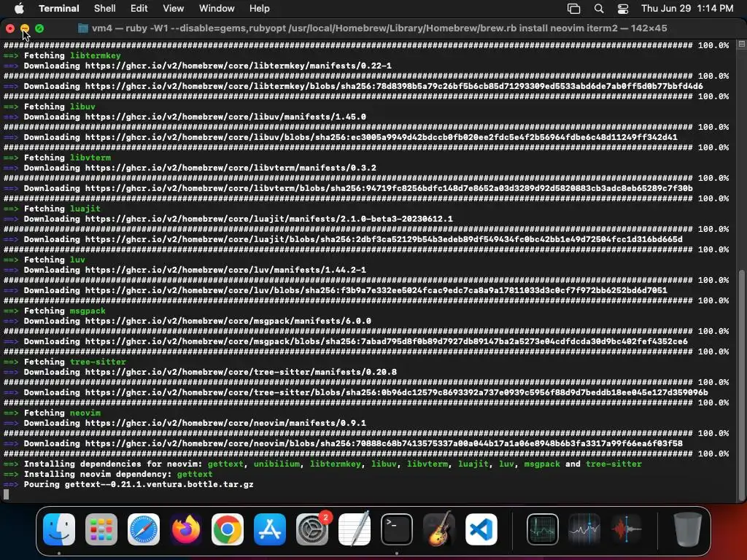747x560 pixels.
Task: Open TextEdit from the Dock
Action: [x=355, y=529]
